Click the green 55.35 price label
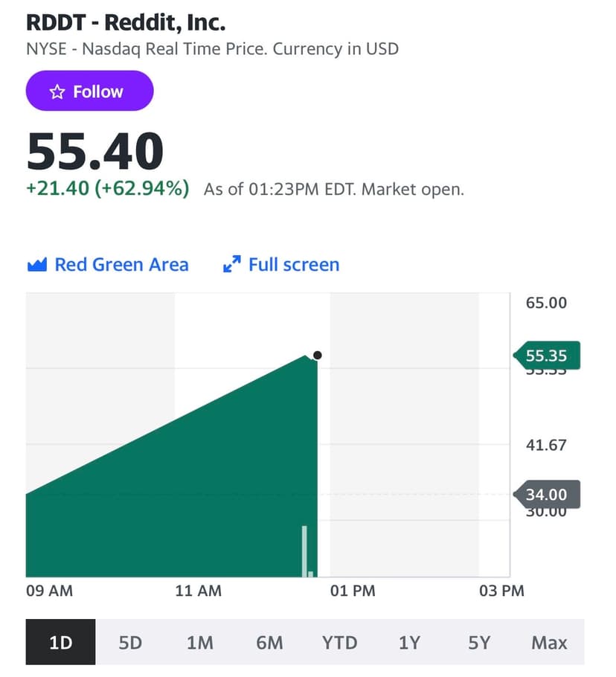This screenshot has width=616, height=677. coord(547,356)
